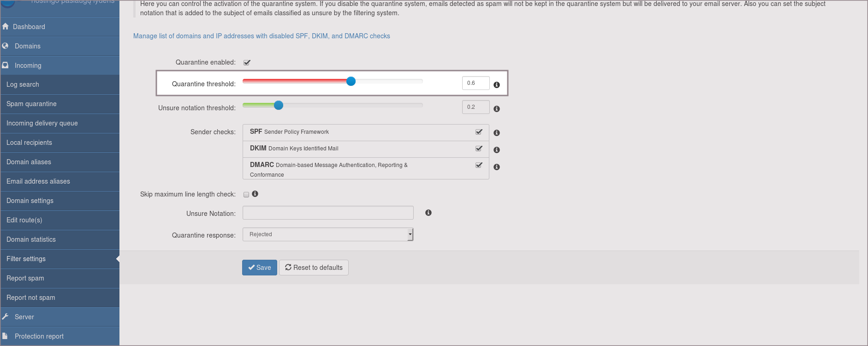
Task: Click the info icon beside Unsure notation threshold
Action: point(496,109)
